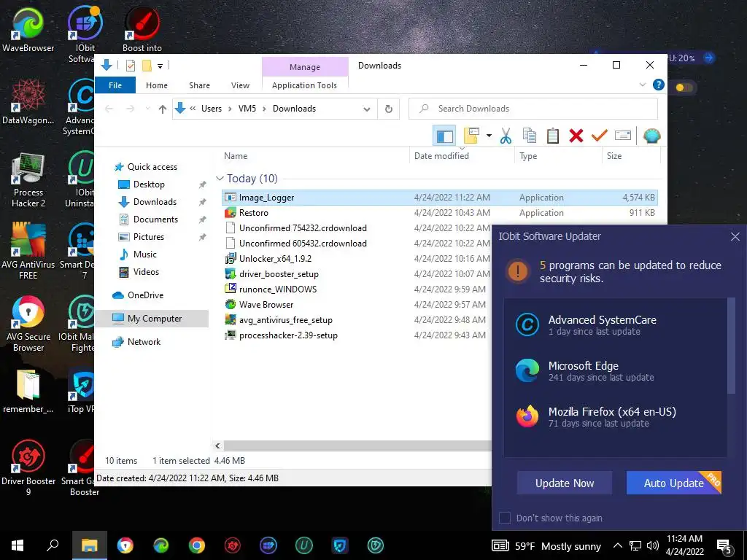Toggle the yellow switch on desktop widget

tap(684, 87)
